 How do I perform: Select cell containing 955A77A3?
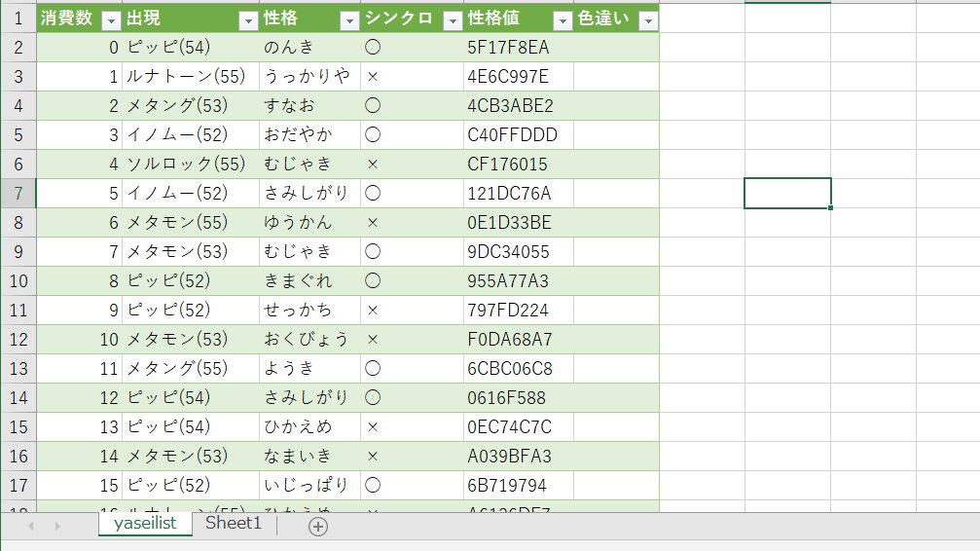518,280
